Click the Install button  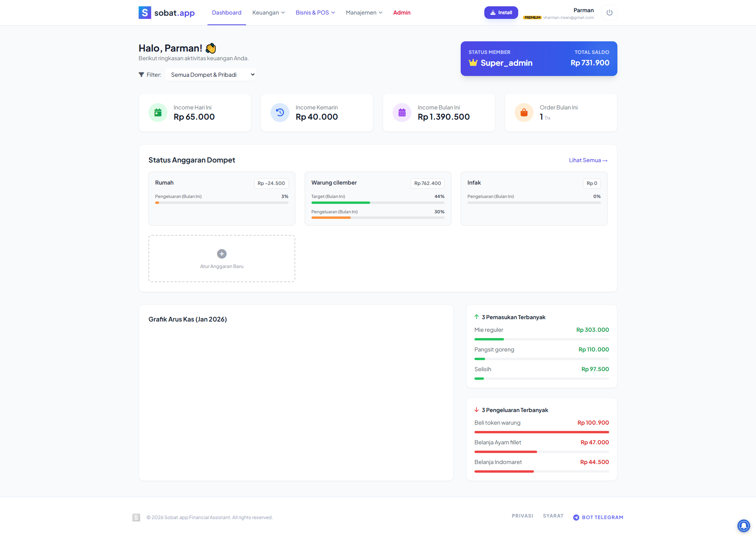[500, 12]
